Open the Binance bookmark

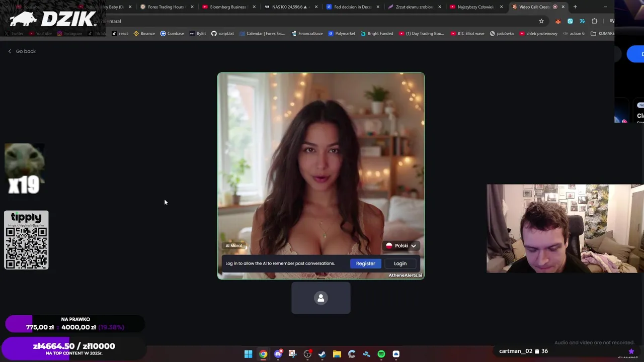(x=144, y=34)
